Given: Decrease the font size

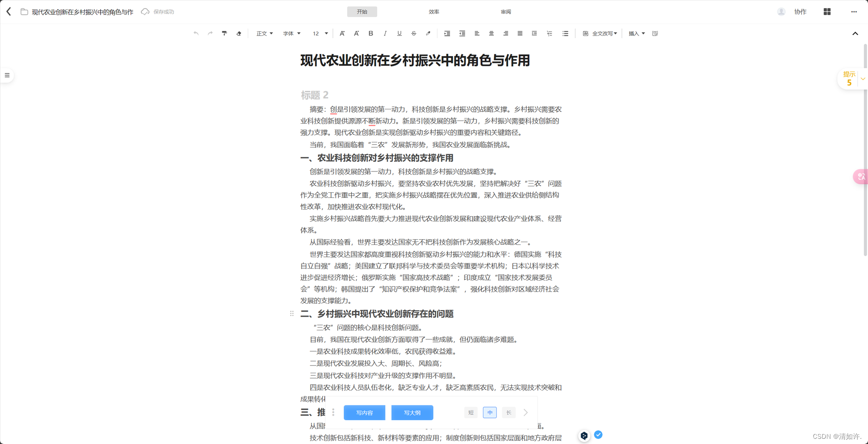Looking at the screenshot, I should tap(356, 33).
